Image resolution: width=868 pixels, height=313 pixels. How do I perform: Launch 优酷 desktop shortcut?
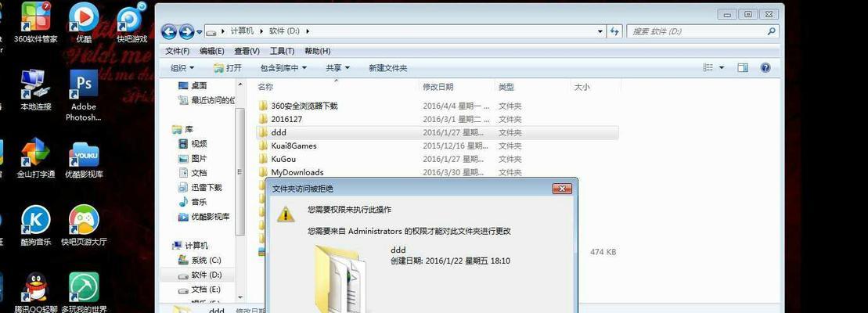click(84, 23)
